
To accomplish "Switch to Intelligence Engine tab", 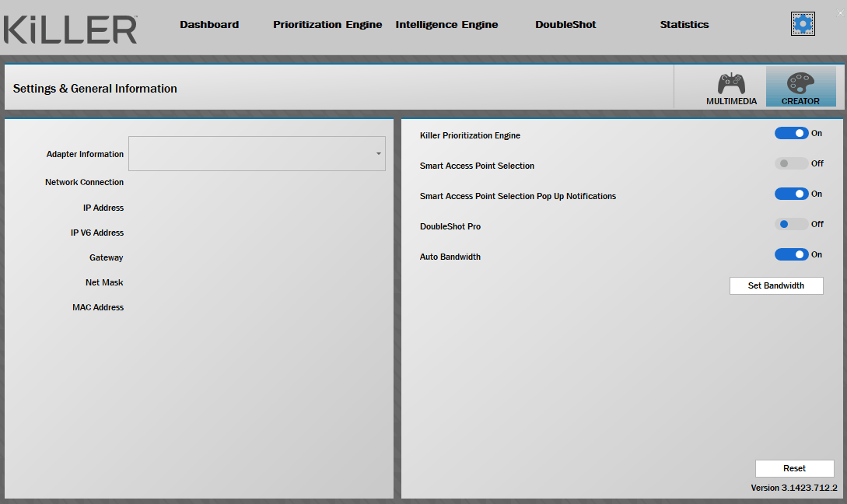I will point(446,24).
